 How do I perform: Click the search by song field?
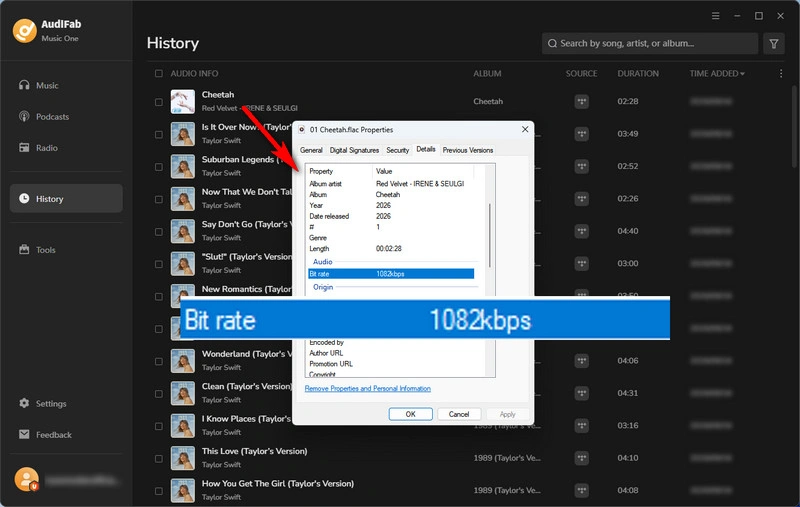(x=649, y=43)
